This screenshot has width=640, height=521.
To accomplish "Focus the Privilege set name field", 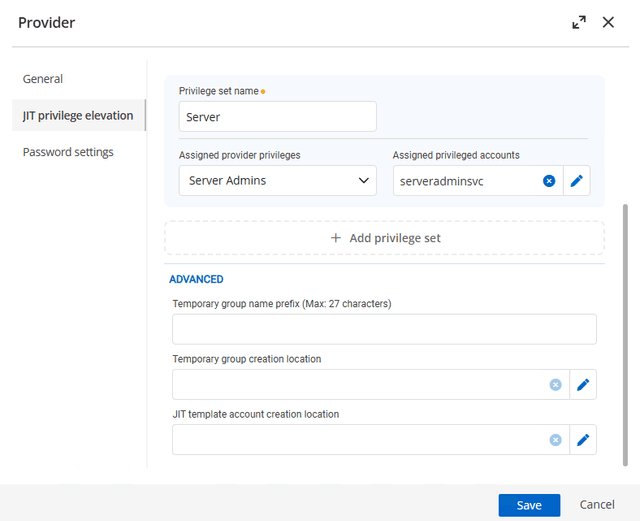I will click(277, 117).
